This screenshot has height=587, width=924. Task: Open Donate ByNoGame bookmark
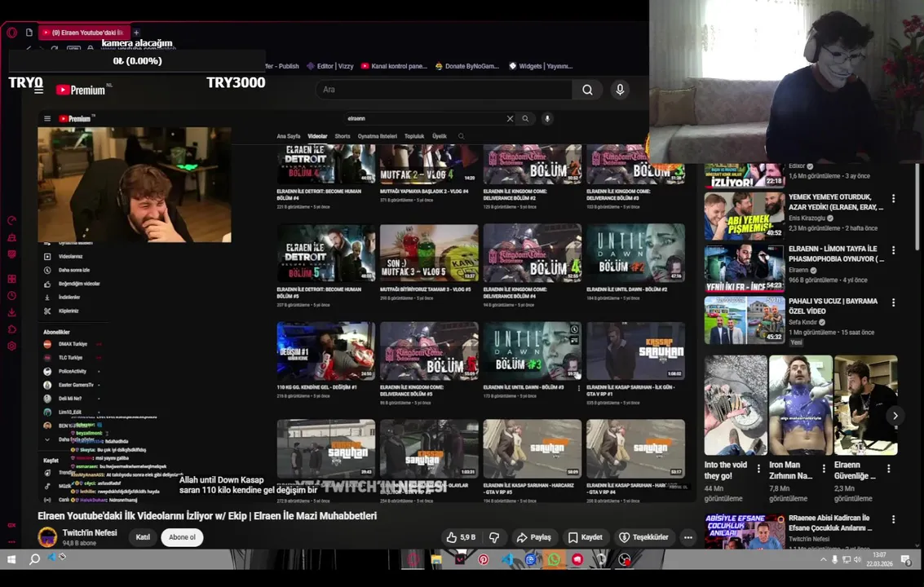[466, 66]
